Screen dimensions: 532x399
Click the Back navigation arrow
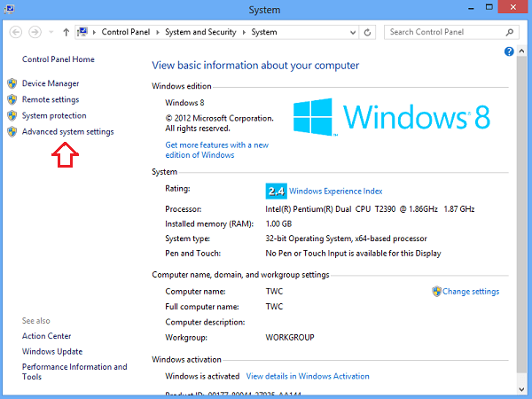point(16,32)
